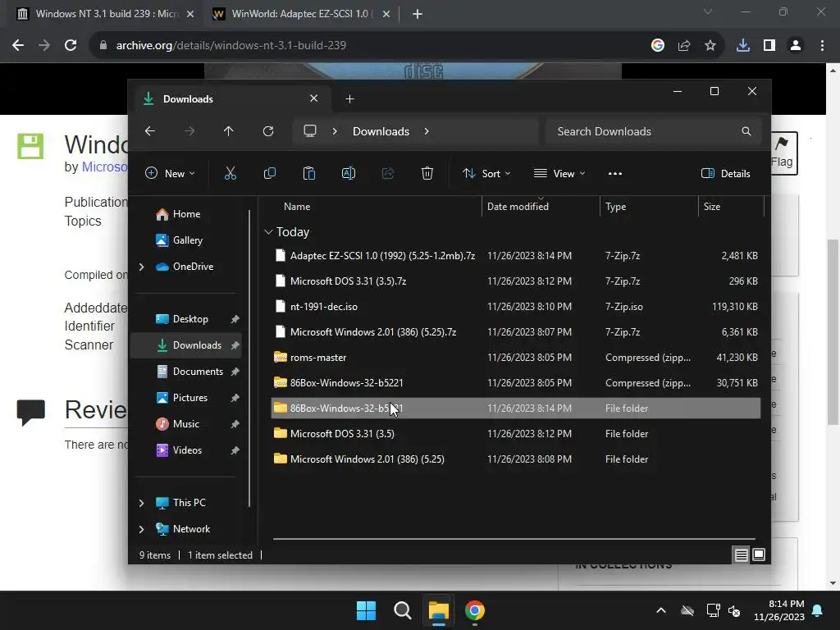This screenshot has width=840, height=630.
Task: Open a new Chrome tab
Action: click(x=418, y=14)
